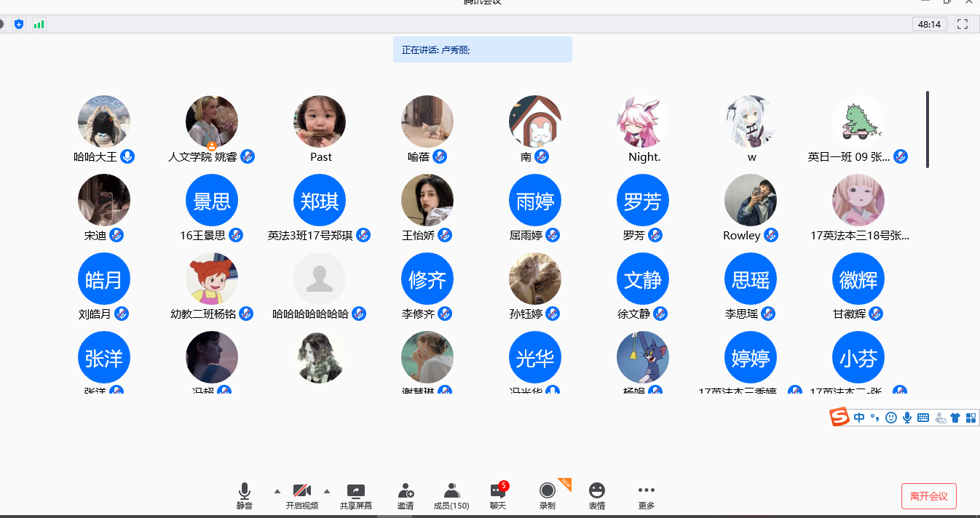Open the 聊天 chat with 5 unread
This screenshot has height=518, width=980.
[x=498, y=491]
